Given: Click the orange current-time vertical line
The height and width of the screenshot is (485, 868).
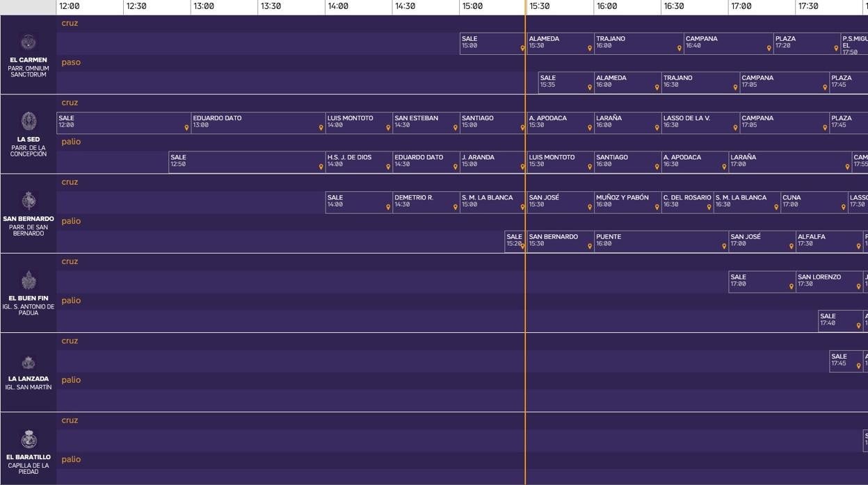Looking at the screenshot, I should 525,313.
